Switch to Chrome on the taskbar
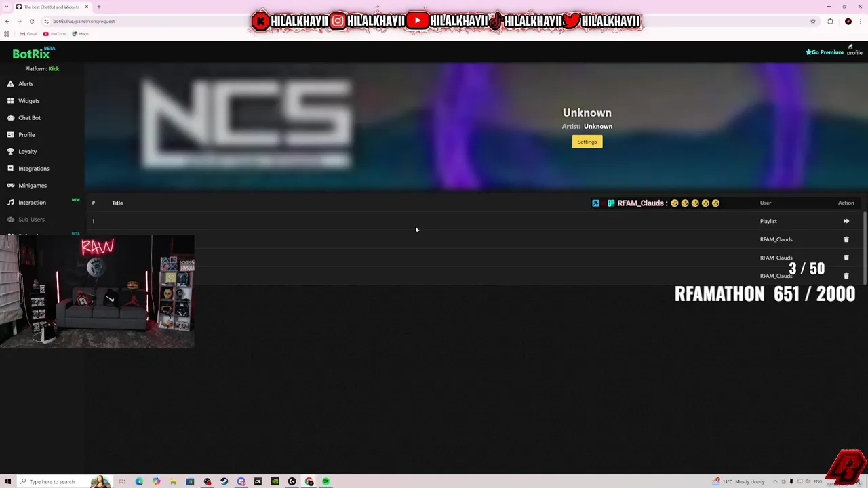This screenshot has width=868, height=488. [x=309, y=481]
